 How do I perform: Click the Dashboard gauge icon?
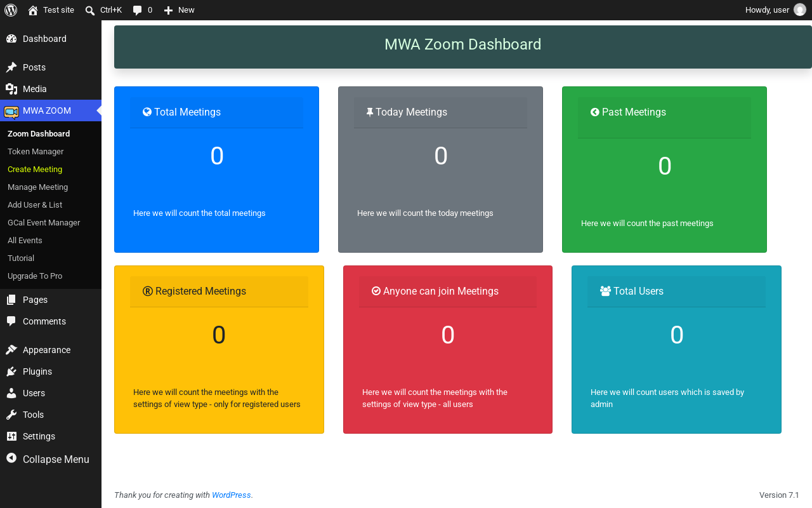[x=11, y=39]
